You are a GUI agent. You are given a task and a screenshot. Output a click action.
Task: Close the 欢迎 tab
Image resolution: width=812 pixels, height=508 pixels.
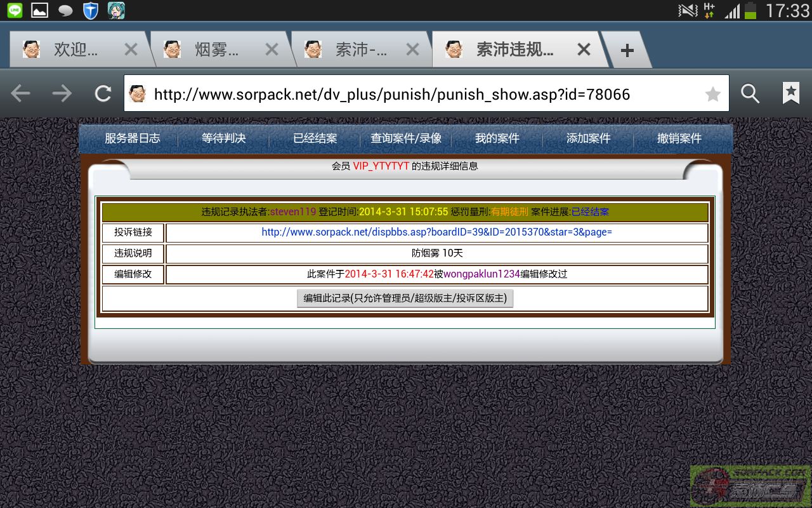[x=131, y=50]
